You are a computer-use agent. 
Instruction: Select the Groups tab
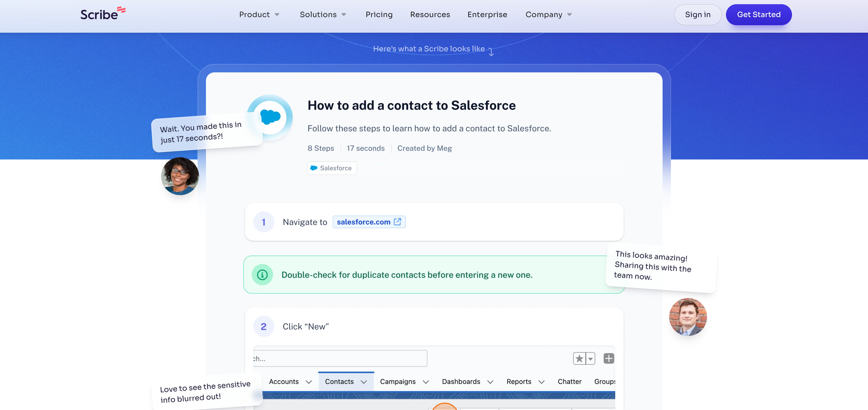[x=605, y=382]
